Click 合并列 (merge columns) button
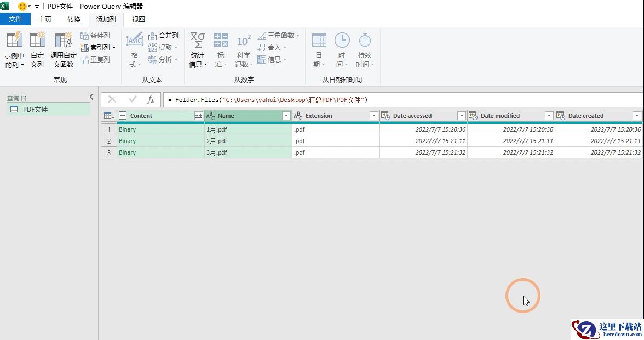Viewport: 644px width, 340px height. click(x=163, y=36)
